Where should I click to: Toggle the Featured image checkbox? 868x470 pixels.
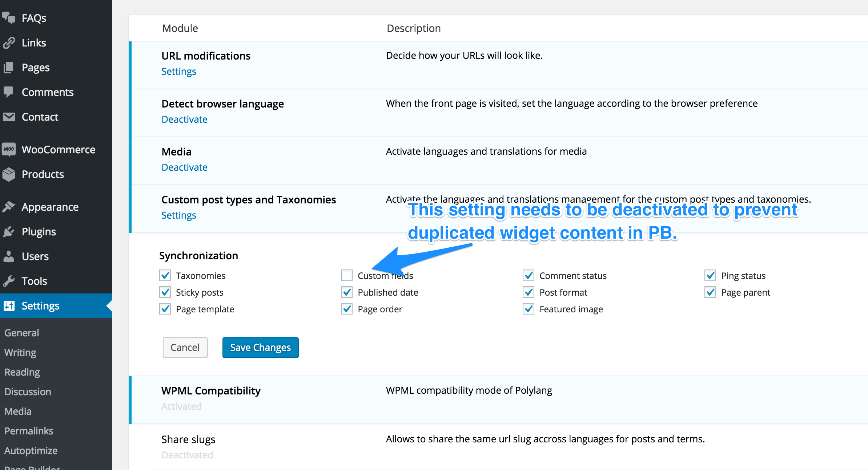(x=529, y=309)
